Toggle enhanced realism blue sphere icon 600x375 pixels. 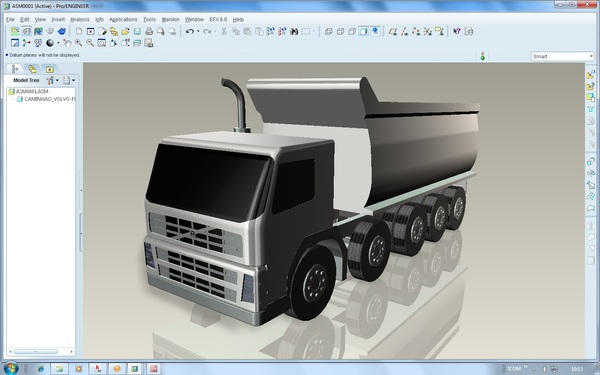375,31
